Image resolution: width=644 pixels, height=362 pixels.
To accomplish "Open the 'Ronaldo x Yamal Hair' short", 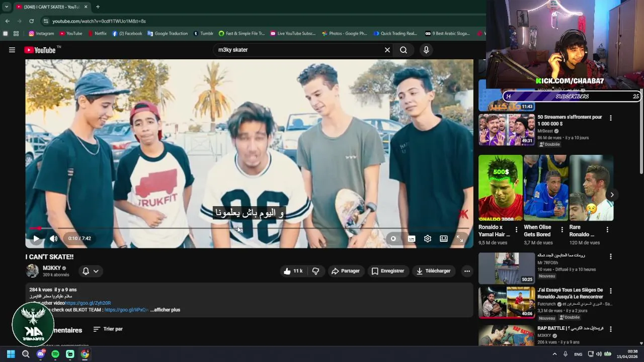I will (x=501, y=188).
